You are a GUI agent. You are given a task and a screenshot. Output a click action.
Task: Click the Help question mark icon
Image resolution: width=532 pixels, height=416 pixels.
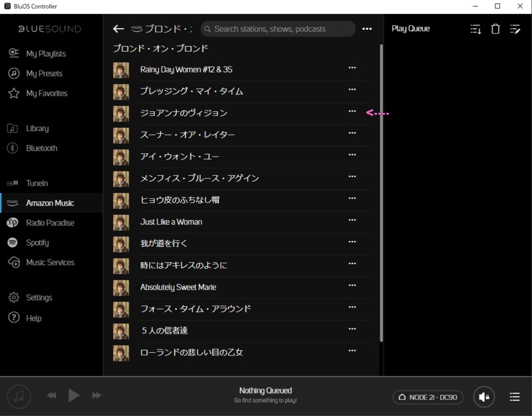coord(13,317)
